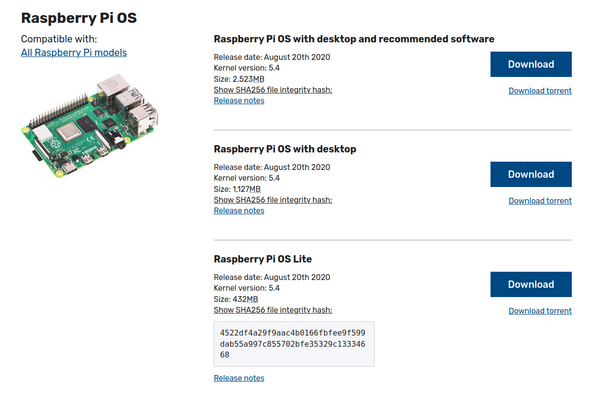Follow the All Raspberry Pi models link
This screenshot has height=393, width=600.
tap(74, 53)
